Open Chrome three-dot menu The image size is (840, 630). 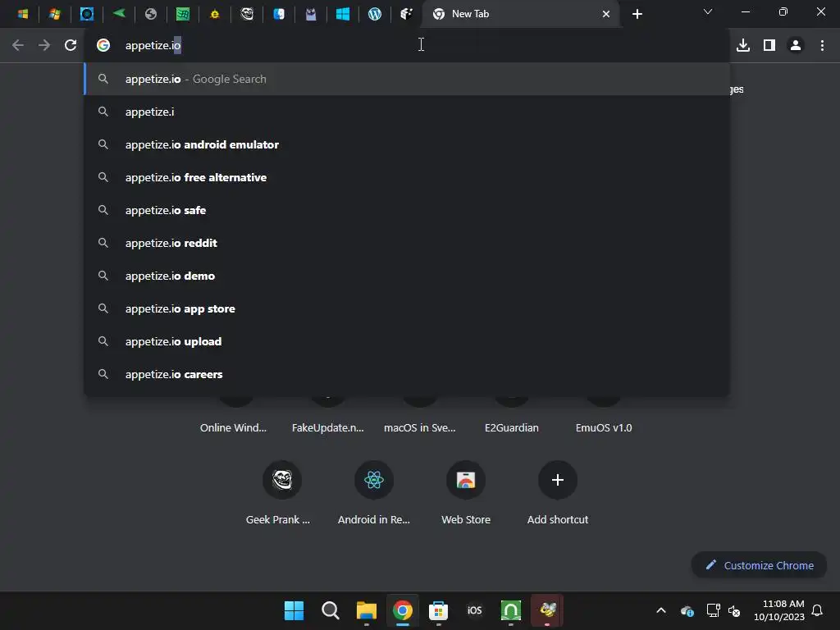[x=822, y=45]
